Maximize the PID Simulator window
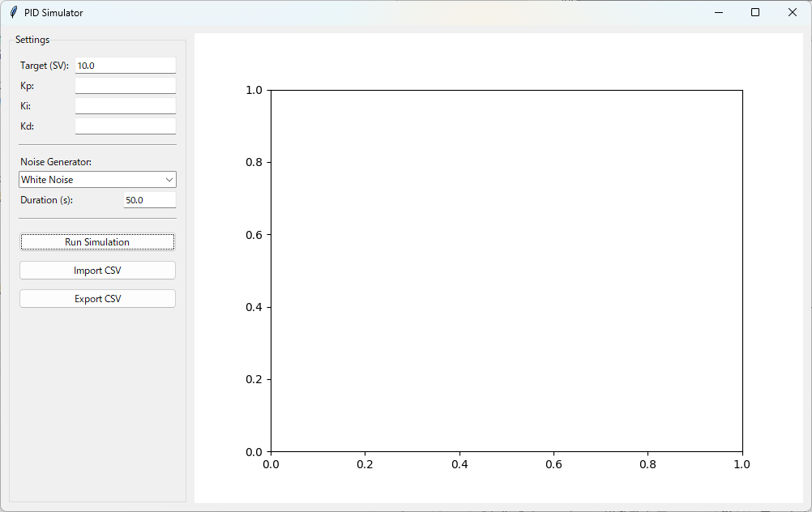The image size is (812, 512). pos(755,12)
